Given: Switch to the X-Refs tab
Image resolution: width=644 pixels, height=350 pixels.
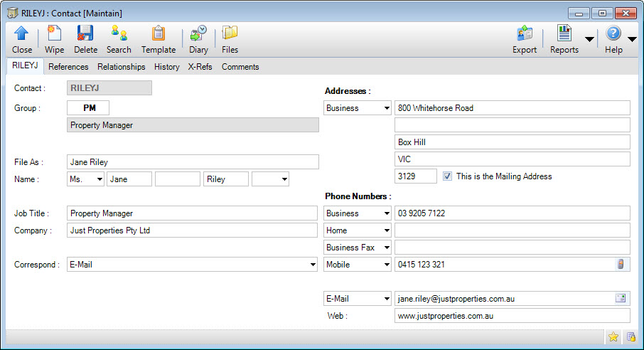Looking at the screenshot, I should click(200, 67).
